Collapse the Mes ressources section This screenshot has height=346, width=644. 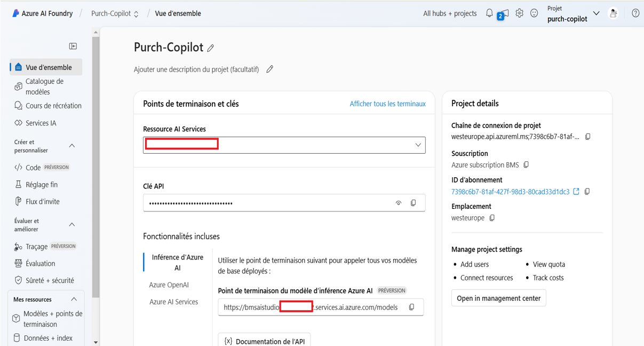pos(74,300)
